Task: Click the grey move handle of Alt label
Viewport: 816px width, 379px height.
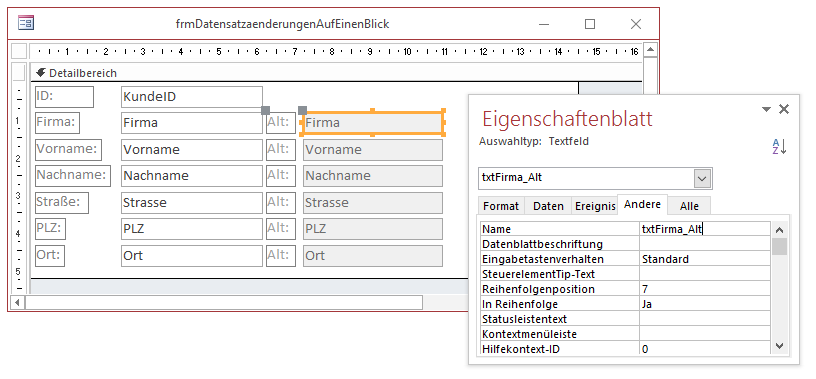Action: pos(265,110)
